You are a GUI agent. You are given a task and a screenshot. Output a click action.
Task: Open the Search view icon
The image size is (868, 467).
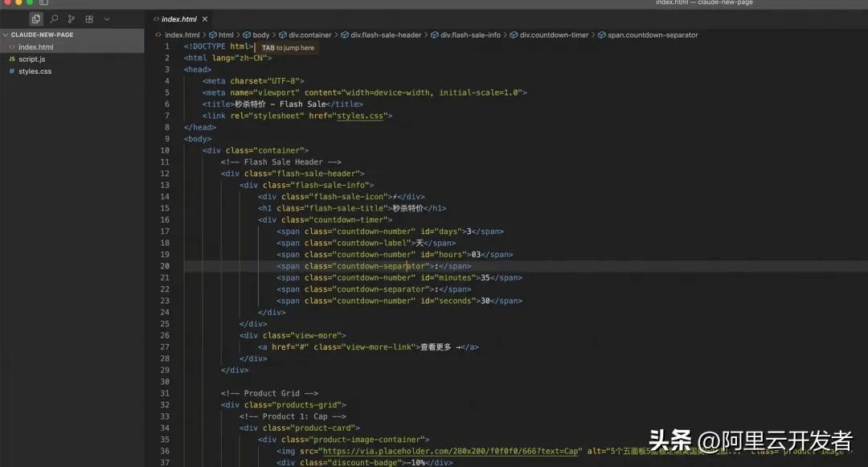pyautogui.click(x=54, y=18)
